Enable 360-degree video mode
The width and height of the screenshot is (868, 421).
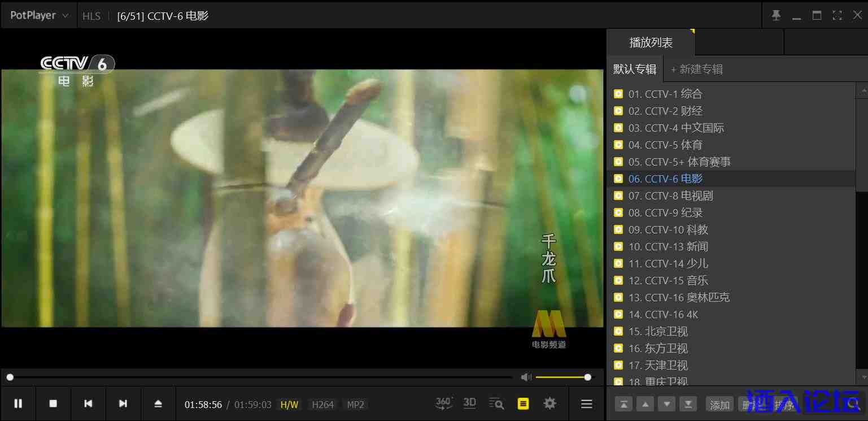coord(444,403)
